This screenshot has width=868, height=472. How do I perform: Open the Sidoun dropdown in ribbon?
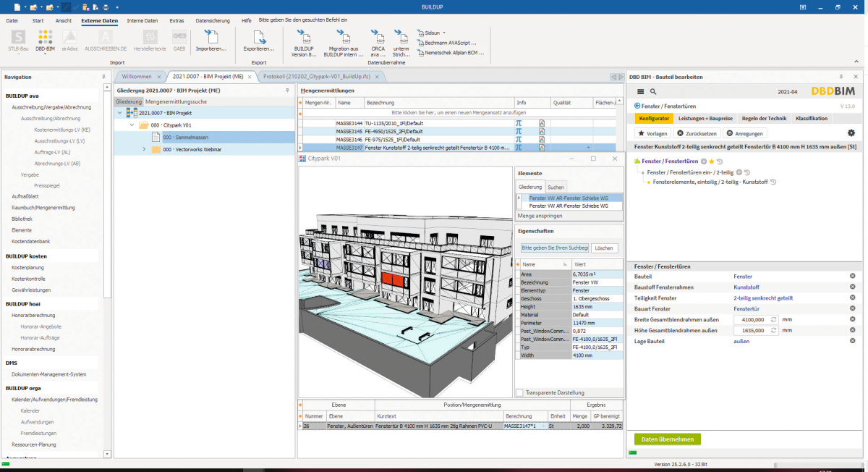point(432,33)
